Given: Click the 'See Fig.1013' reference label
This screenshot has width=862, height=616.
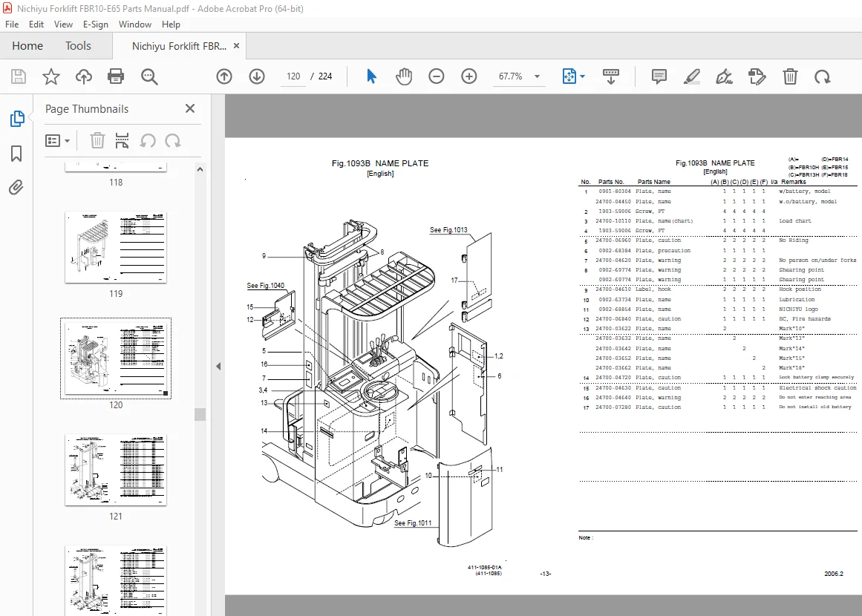Looking at the screenshot, I should coord(448,230).
